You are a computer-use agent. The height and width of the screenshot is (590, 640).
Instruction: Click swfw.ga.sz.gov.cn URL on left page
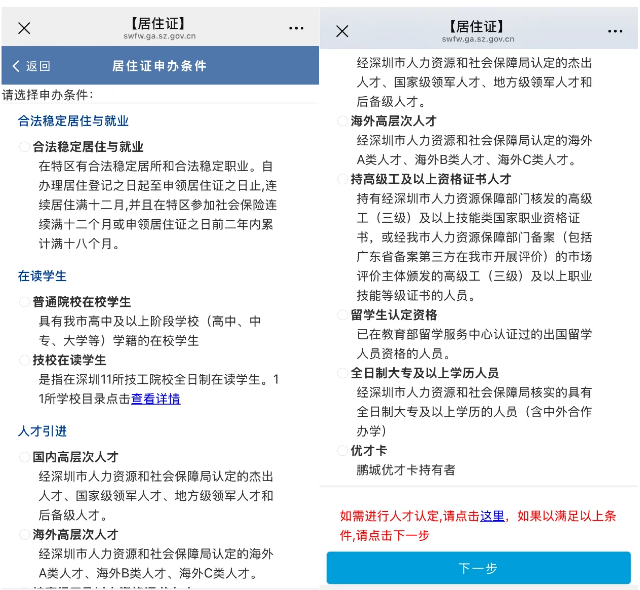[x=160, y=36]
